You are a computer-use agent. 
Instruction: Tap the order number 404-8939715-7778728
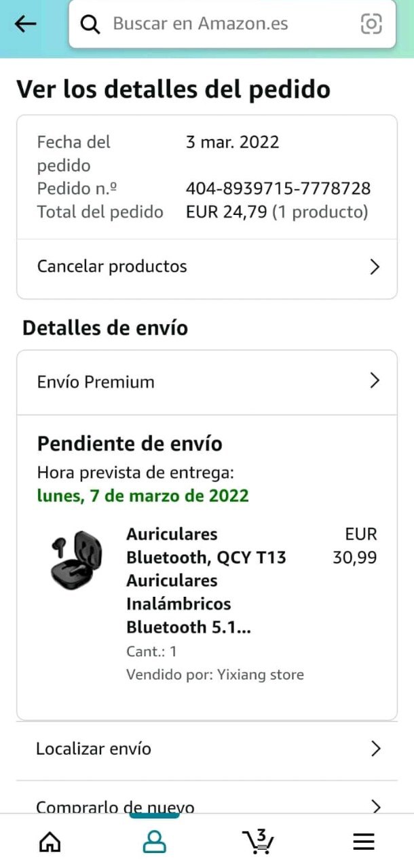[278, 189]
